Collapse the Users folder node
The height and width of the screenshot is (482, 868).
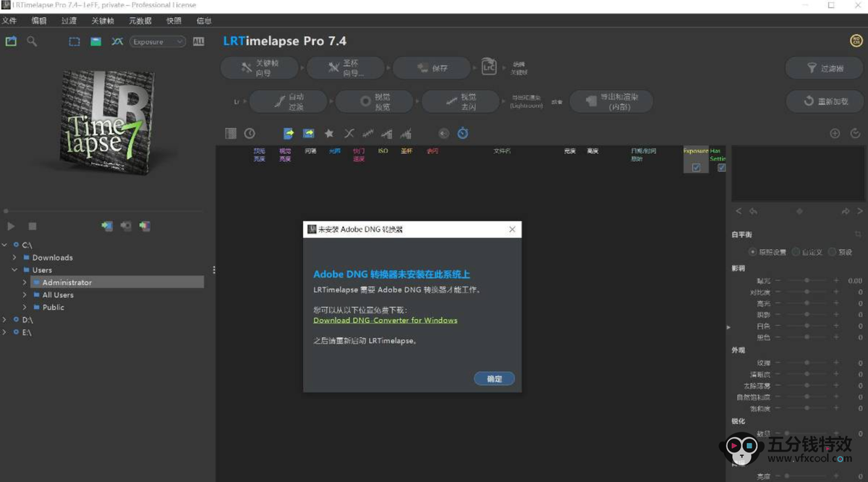14,270
